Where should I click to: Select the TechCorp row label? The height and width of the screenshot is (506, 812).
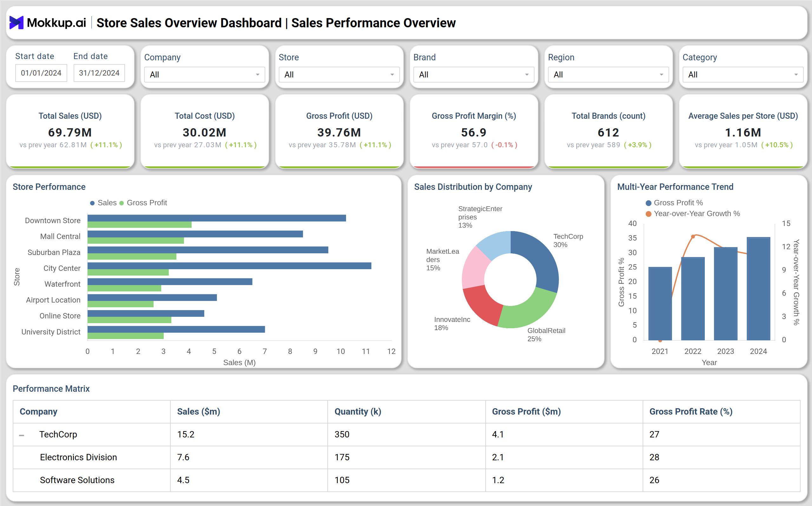tap(58, 434)
